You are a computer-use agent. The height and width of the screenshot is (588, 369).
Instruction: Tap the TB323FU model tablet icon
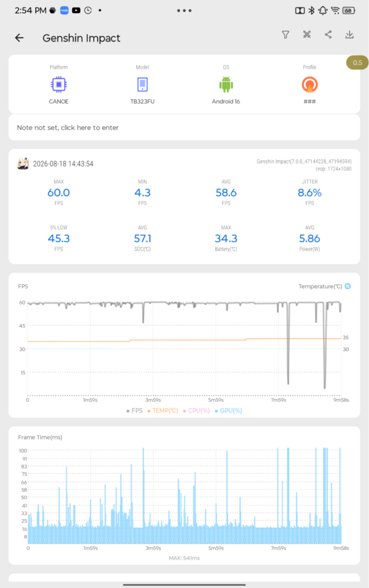(x=142, y=85)
